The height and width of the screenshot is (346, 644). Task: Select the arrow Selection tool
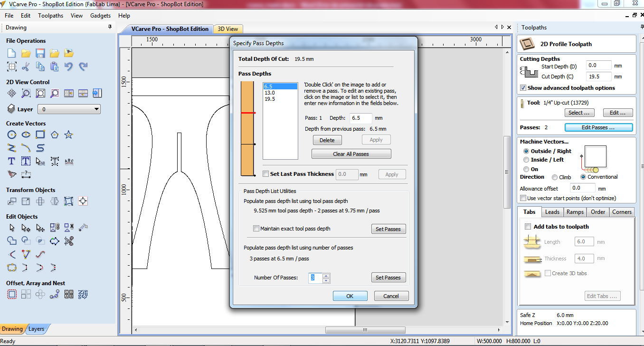[x=12, y=228]
